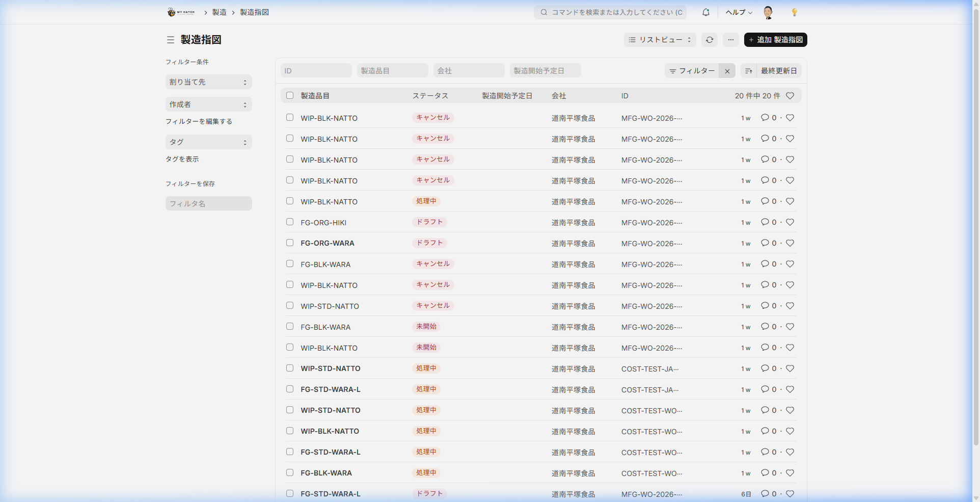Click 追加 製造指図 button
Screen dimensions: 980x502
tap(775, 40)
